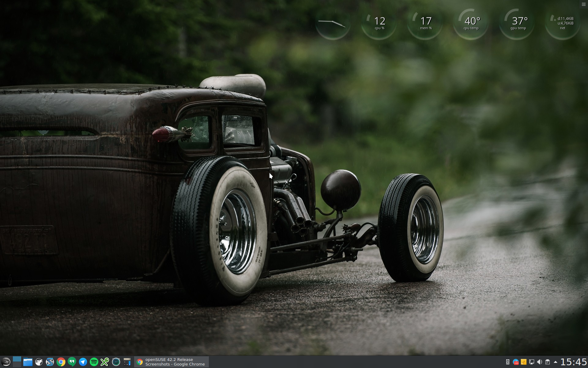Click the cpu % gauge widget
Viewport: 588px width, 368px height.
pyautogui.click(x=379, y=23)
